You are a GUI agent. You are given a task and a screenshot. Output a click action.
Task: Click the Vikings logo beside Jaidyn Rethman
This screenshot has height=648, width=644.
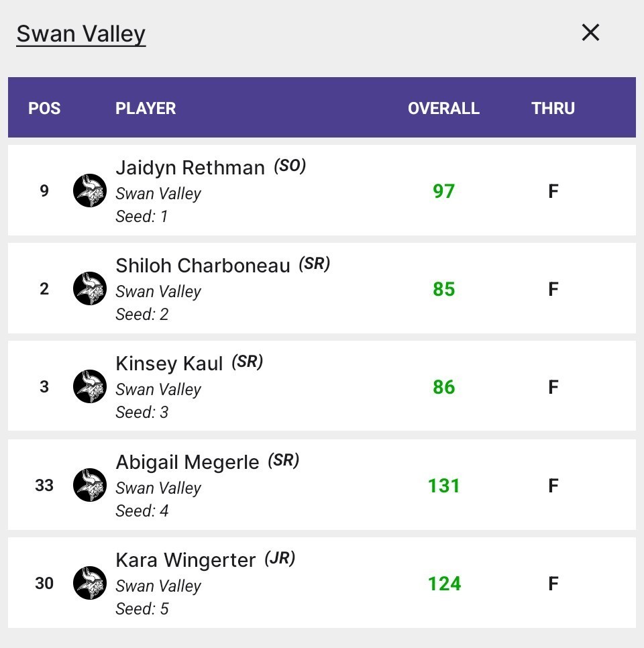coord(90,191)
